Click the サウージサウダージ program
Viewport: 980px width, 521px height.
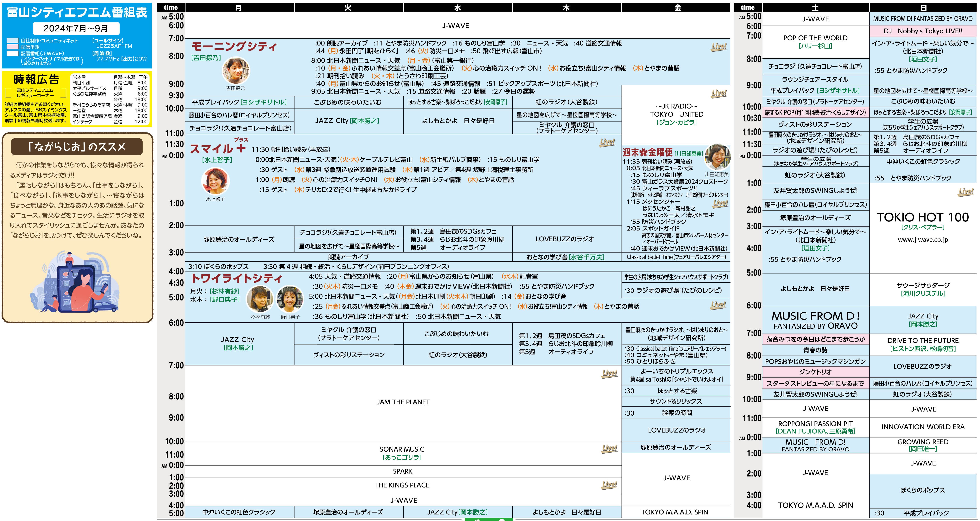point(923,289)
